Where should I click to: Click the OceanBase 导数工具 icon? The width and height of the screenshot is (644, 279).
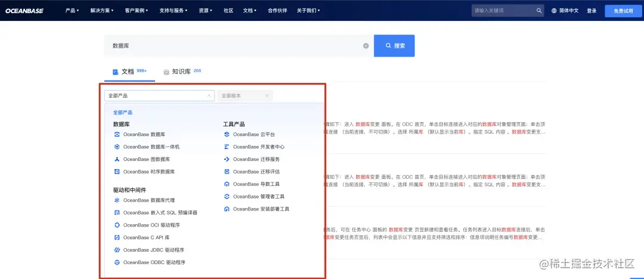[x=227, y=184]
